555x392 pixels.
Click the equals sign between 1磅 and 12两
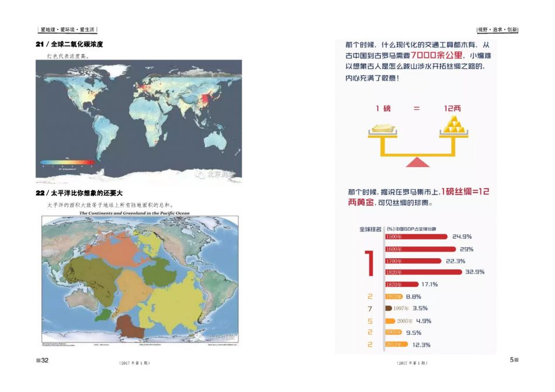pos(417,108)
